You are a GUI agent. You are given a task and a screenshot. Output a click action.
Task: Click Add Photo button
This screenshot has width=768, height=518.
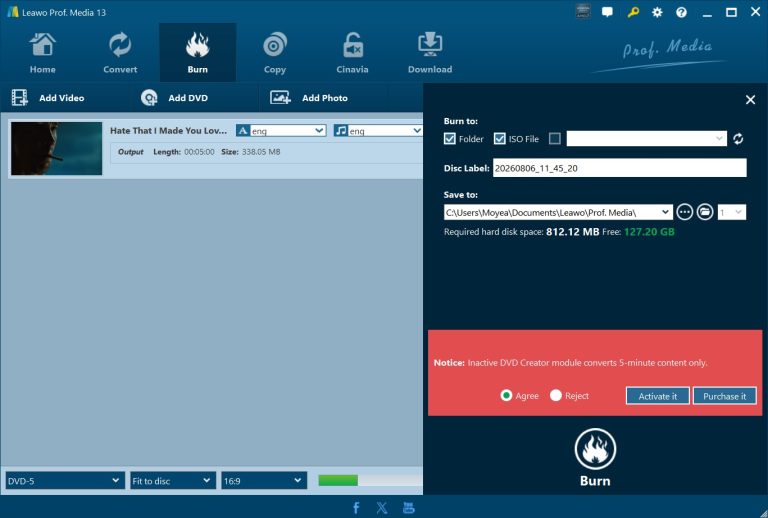309,98
